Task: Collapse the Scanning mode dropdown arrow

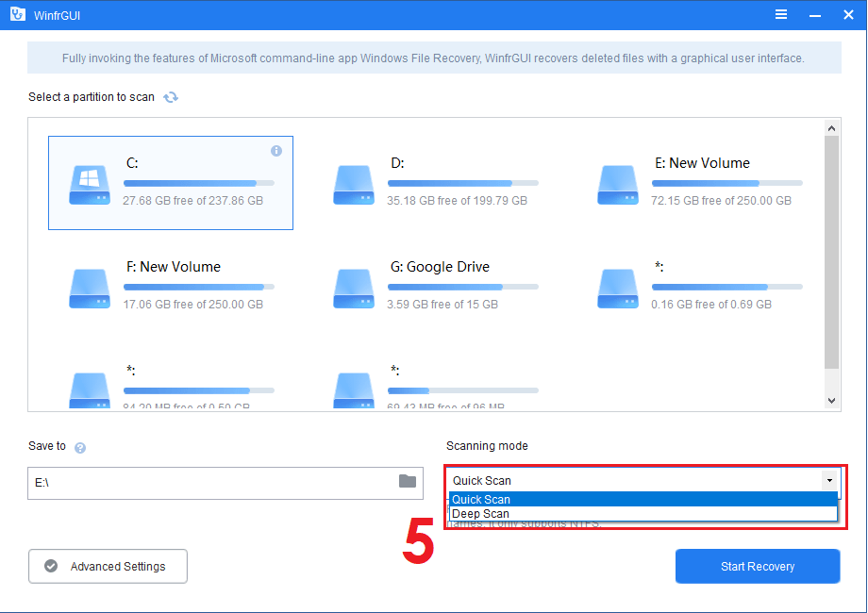Action: (830, 480)
